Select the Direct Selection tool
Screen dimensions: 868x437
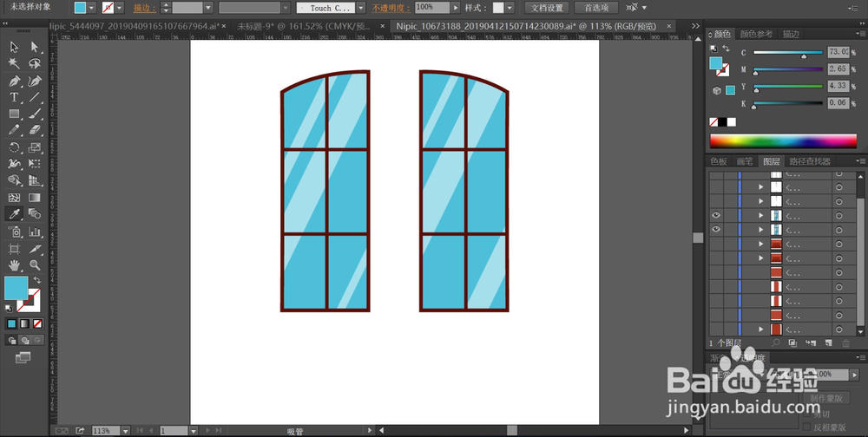[x=35, y=47]
